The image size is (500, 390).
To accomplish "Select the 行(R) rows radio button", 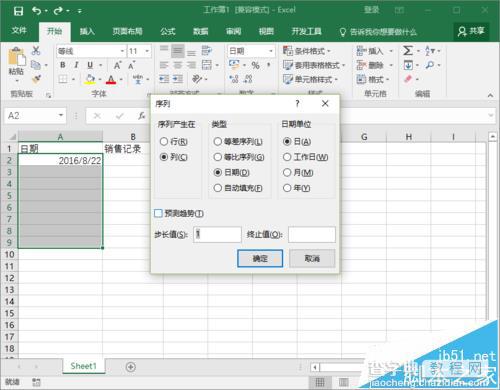I will click(x=174, y=142).
